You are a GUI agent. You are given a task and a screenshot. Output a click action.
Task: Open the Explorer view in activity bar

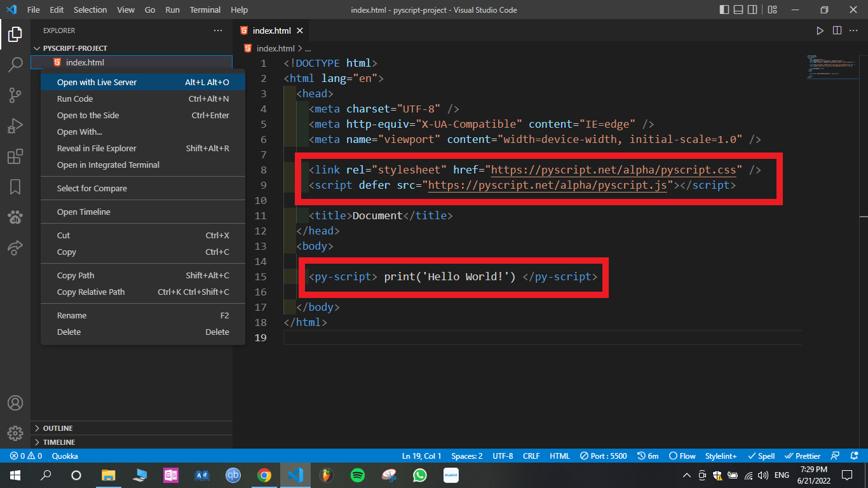(x=15, y=34)
